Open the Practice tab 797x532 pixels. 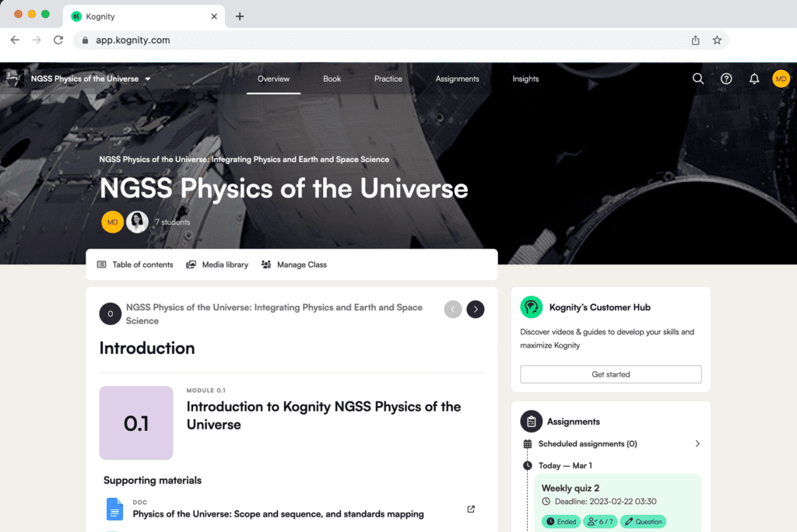point(388,79)
